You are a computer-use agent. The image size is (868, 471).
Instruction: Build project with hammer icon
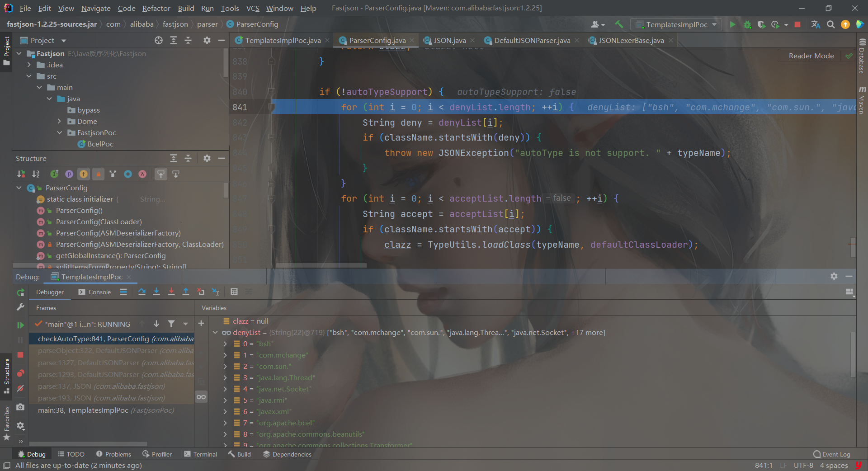click(619, 24)
